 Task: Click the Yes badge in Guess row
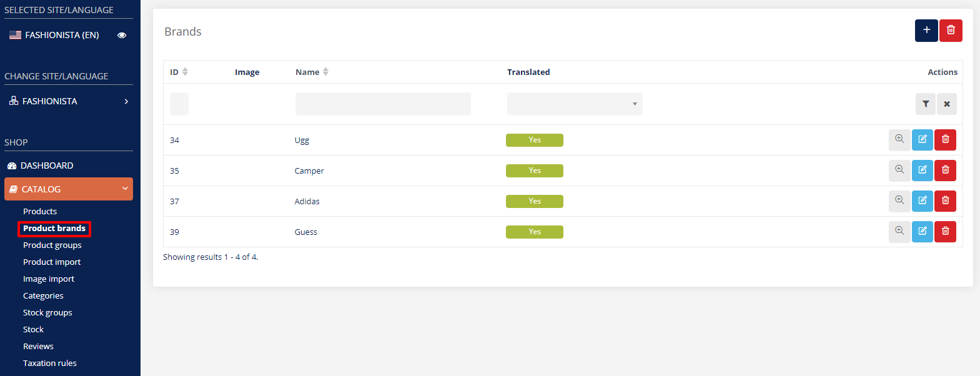click(x=535, y=232)
